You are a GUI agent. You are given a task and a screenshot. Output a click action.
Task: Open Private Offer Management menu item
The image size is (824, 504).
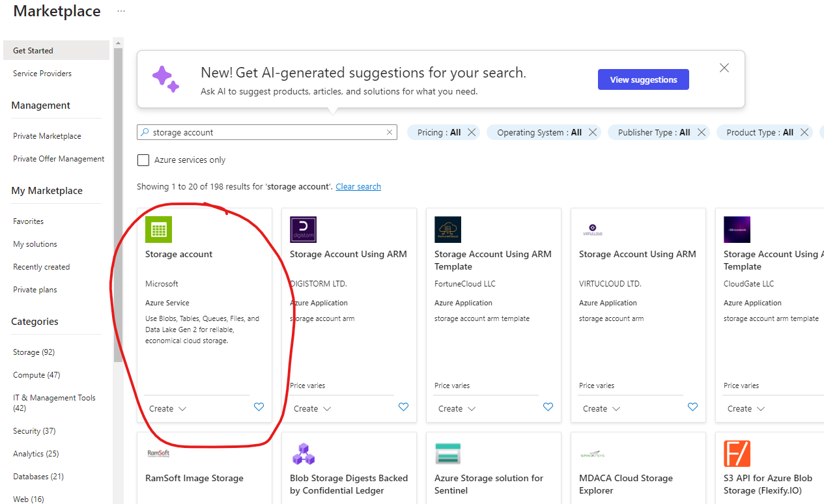pos(59,159)
